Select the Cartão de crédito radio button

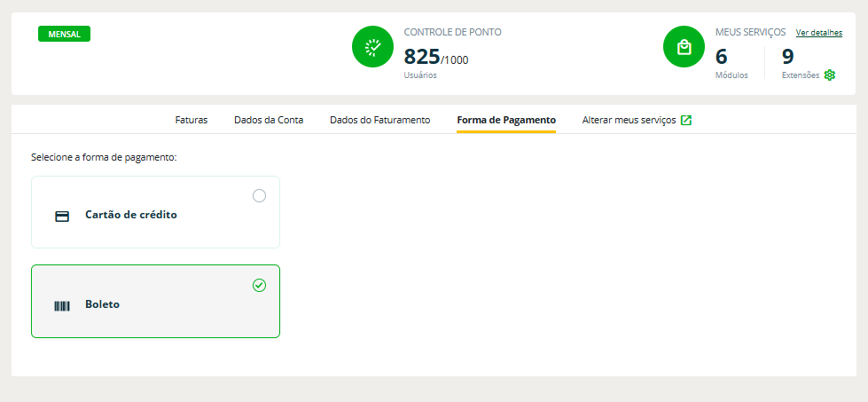point(259,196)
